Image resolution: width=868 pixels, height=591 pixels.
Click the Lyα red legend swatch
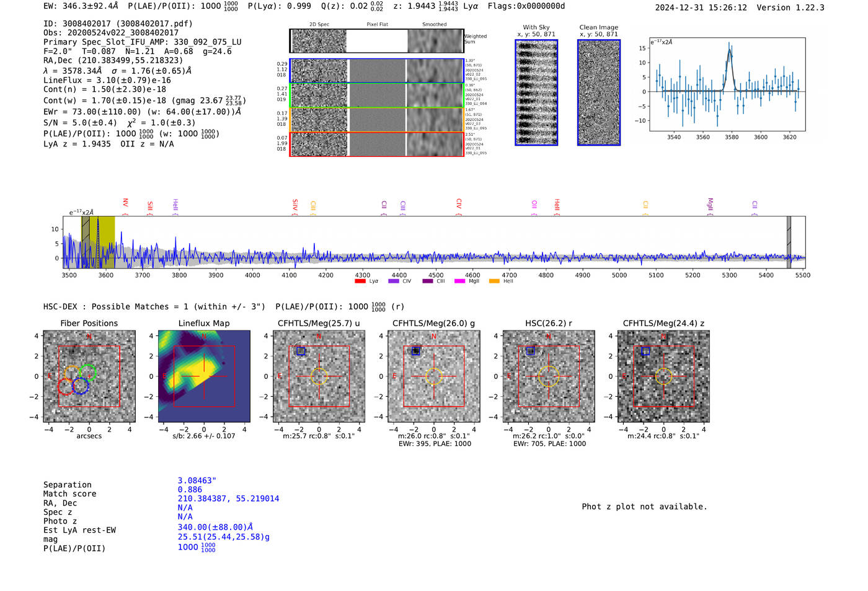360,281
